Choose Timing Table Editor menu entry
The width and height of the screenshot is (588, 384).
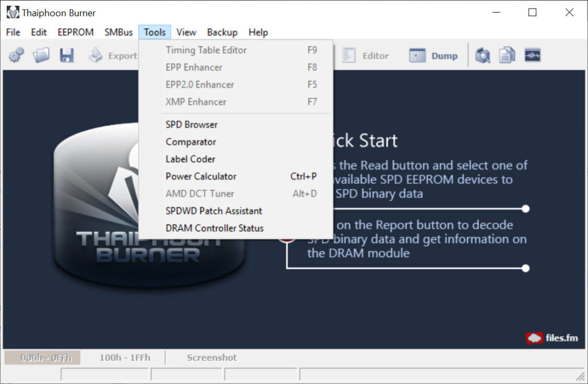pos(236,50)
